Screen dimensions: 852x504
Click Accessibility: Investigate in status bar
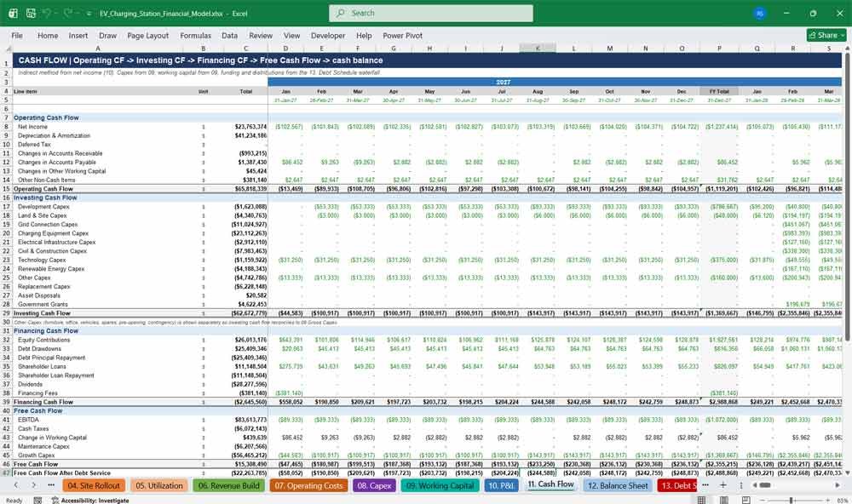(x=90, y=501)
